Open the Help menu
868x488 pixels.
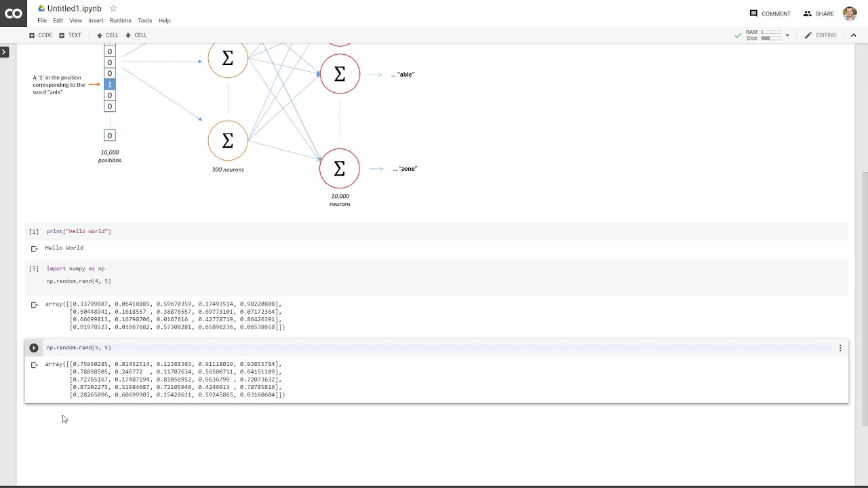click(x=164, y=20)
